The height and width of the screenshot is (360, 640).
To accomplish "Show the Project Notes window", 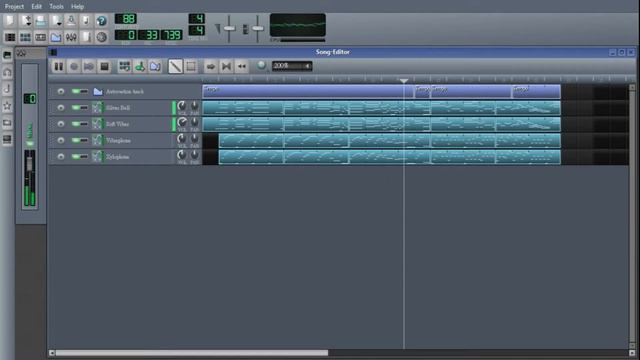I will (x=86, y=37).
